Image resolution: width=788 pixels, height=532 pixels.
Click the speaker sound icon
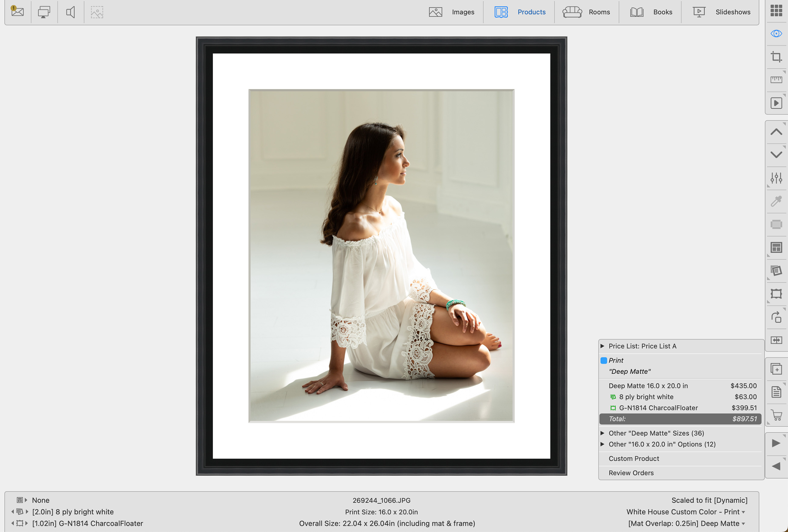pos(70,12)
